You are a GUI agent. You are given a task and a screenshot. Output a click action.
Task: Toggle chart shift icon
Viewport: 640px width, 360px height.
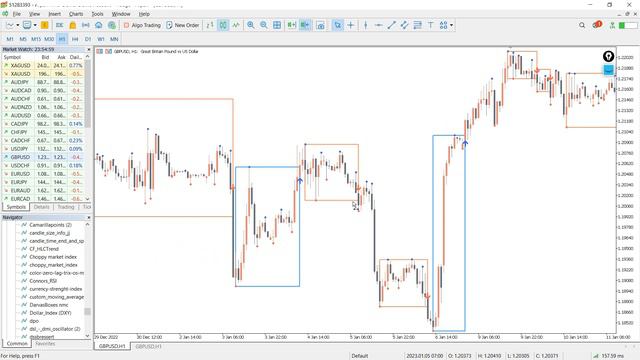[x=304, y=25]
